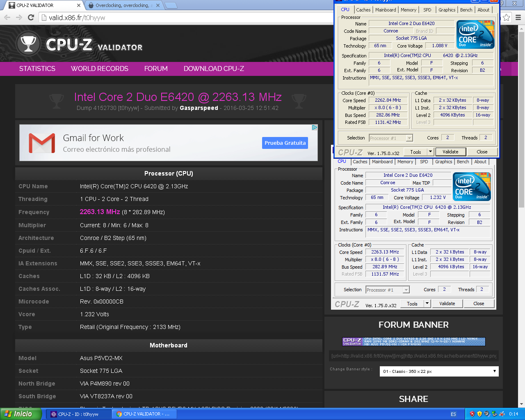Image resolution: width=525 pixels, height=420 pixels.
Task: Click the Intel Core 2 Duo E6420 title heading
Action: 178,97
